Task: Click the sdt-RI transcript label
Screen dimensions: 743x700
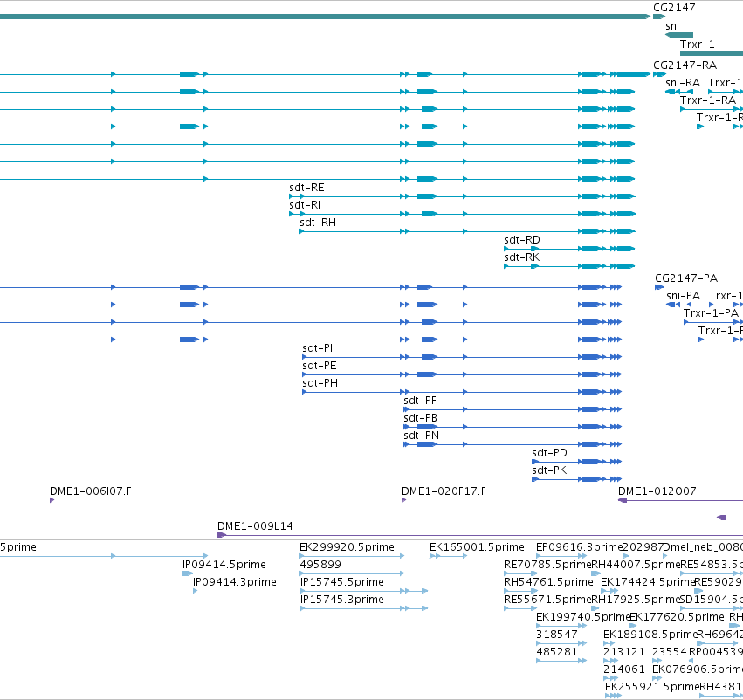Action: click(305, 205)
